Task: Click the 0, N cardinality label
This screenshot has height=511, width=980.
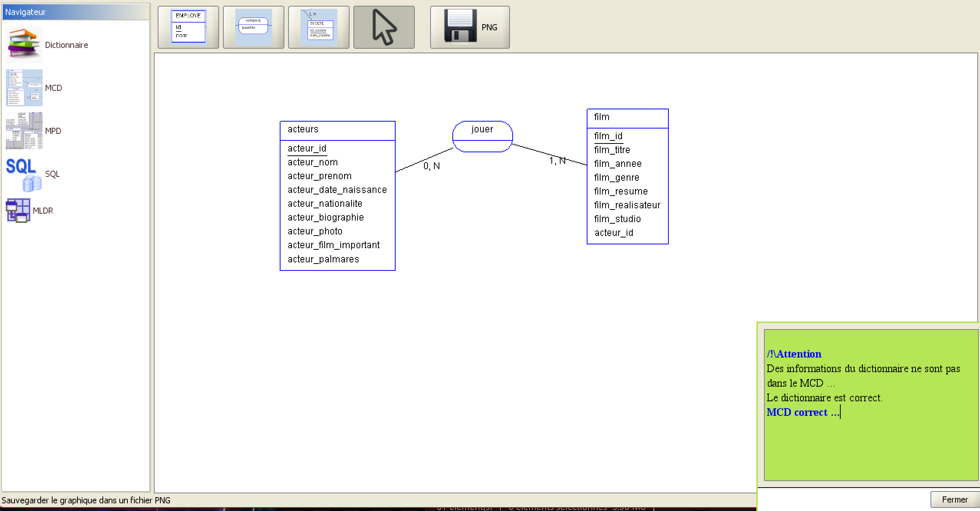Action: coord(432,166)
